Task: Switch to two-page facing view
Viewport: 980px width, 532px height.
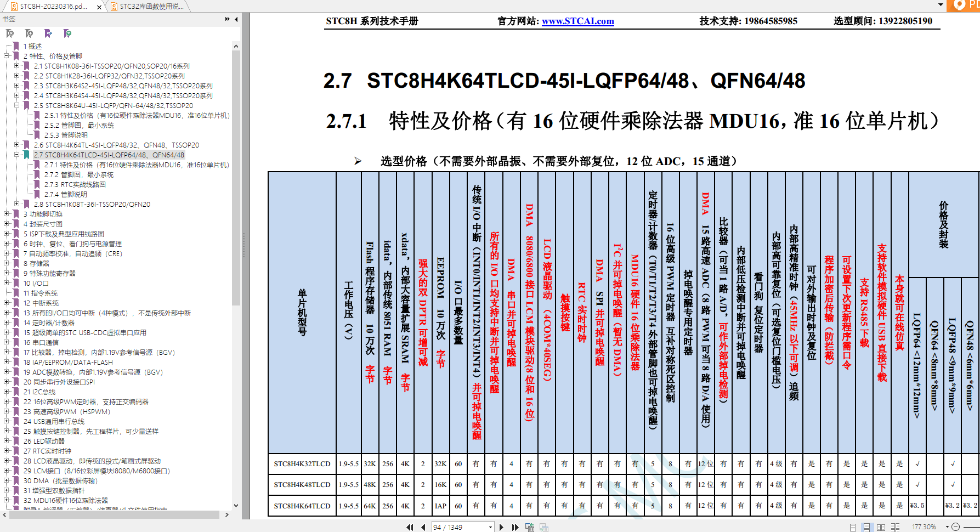Action: pyautogui.click(x=881, y=527)
